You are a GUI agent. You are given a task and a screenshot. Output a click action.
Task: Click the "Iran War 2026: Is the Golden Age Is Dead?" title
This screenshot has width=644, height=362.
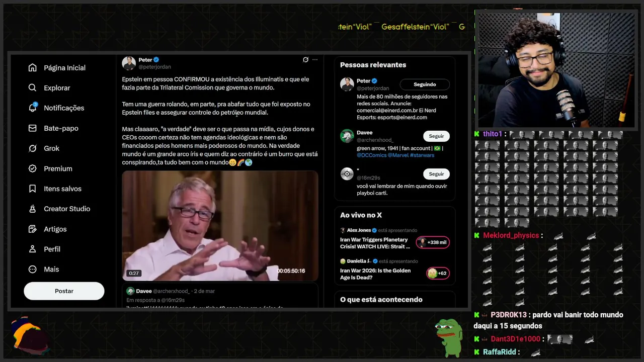pos(375,274)
